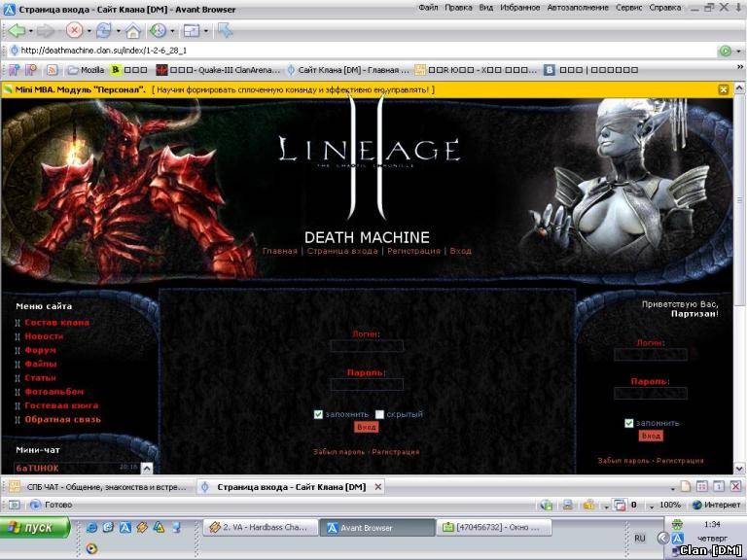This screenshot has height=560, width=747.
Task: Close the yellow Mini MBA ad bar
Action: point(724,89)
